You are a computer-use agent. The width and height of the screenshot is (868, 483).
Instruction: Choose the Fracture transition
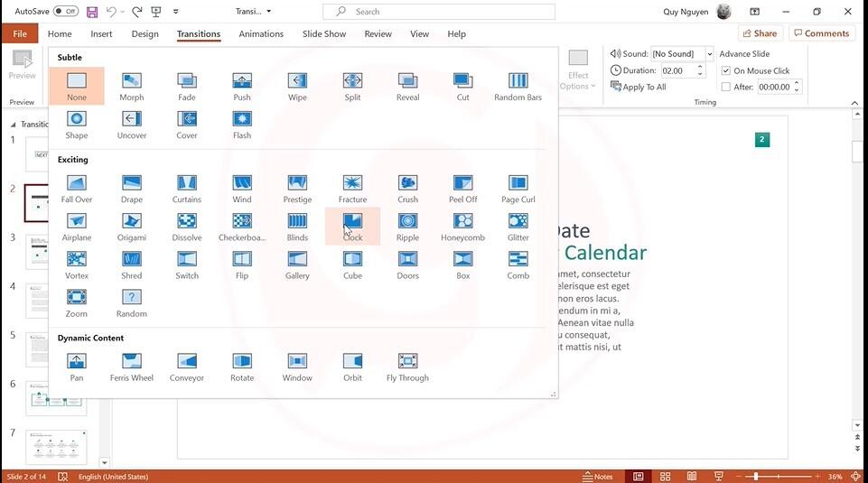[x=352, y=189]
